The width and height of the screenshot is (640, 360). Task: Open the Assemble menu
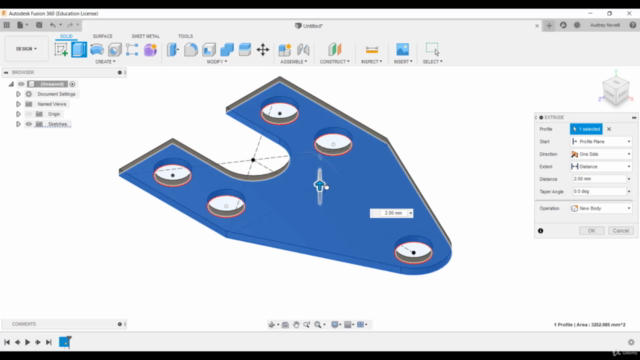pyautogui.click(x=293, y=62)
